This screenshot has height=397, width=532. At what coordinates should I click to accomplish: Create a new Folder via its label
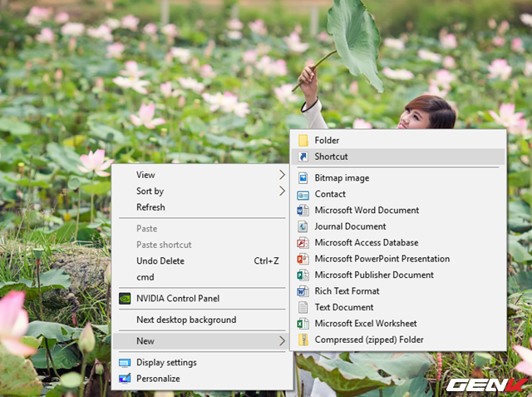(x=327, y=141)
